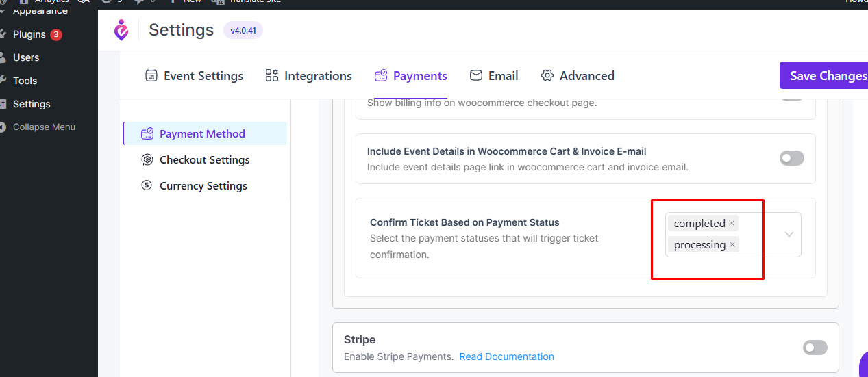This screenshot has height=377, width=868.
Task: Open the Stripe Read Documentation link
Action: (x=506, y=356)
